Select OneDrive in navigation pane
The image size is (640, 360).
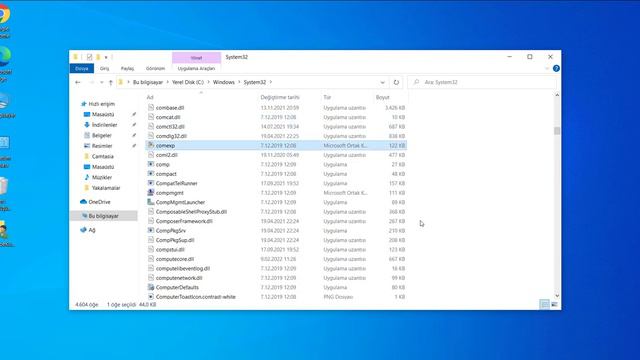99,202
